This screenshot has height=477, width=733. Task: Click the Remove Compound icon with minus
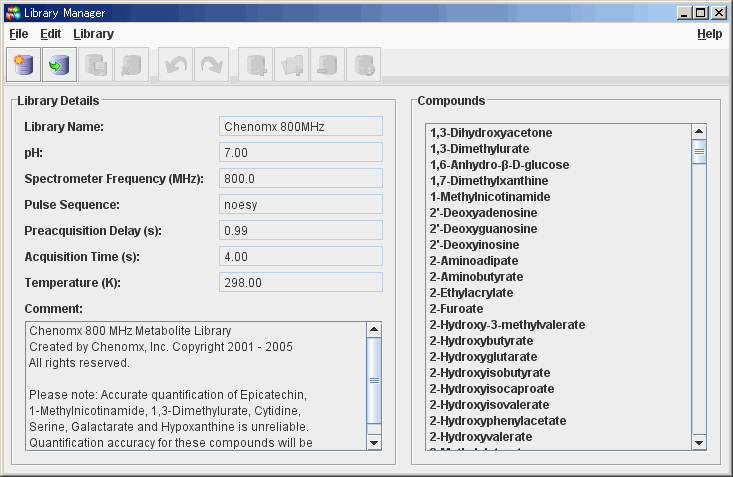point(328,65)
